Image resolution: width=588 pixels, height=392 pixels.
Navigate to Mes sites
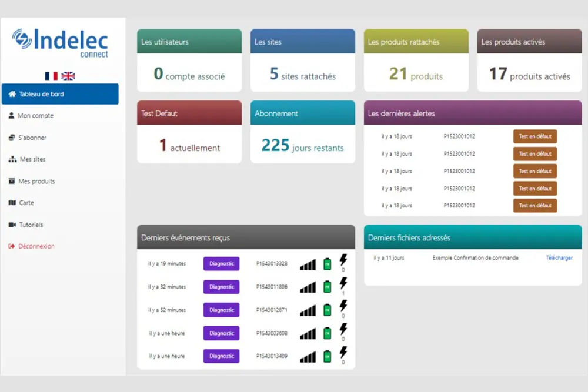(32, 159)
